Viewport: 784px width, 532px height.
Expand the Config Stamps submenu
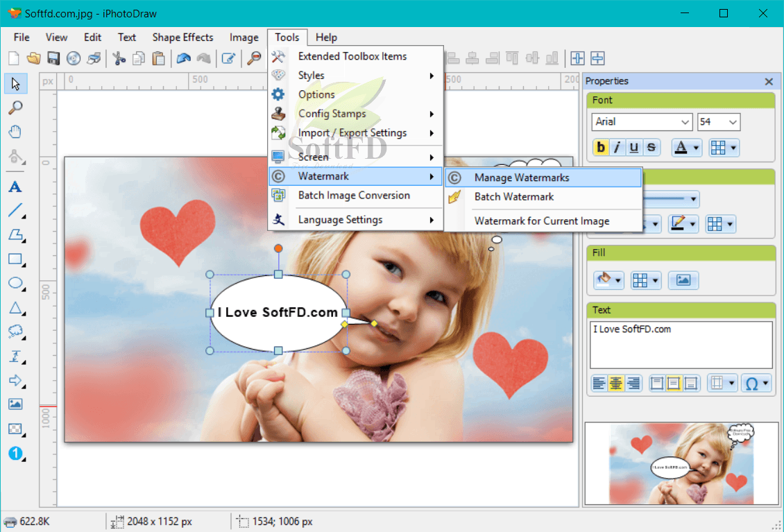pyautogui.click(x=355, y=114)
